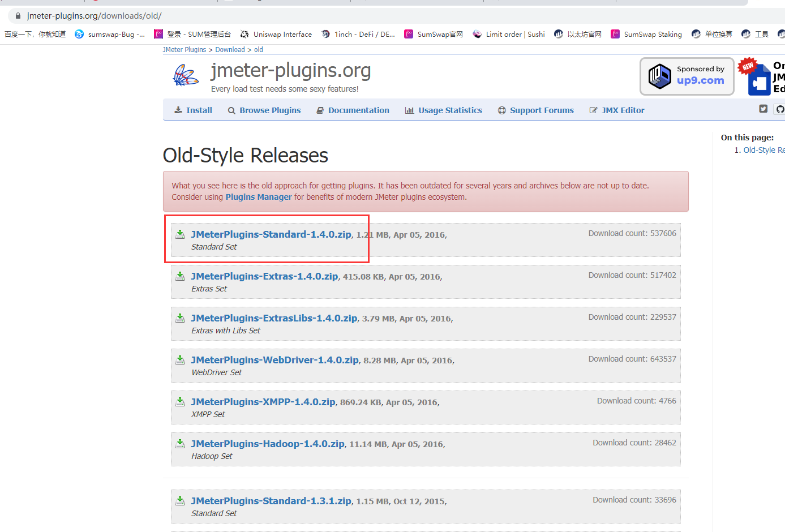Click the site lock icon in address bar
The height and width of the screenshot is (532, 785).
pyautogui.click(x=18, y=16)
